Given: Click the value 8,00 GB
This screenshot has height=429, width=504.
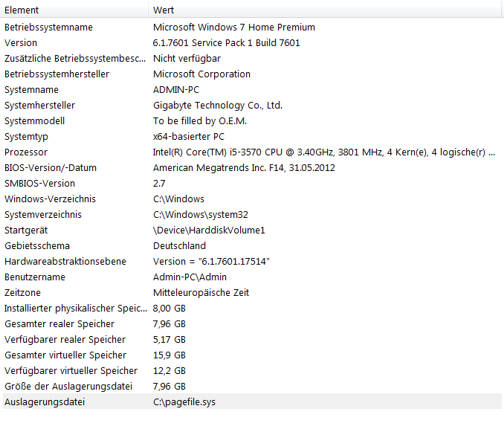Looking at the screenshot, I should pyautogui.click(x=169, y=309).
